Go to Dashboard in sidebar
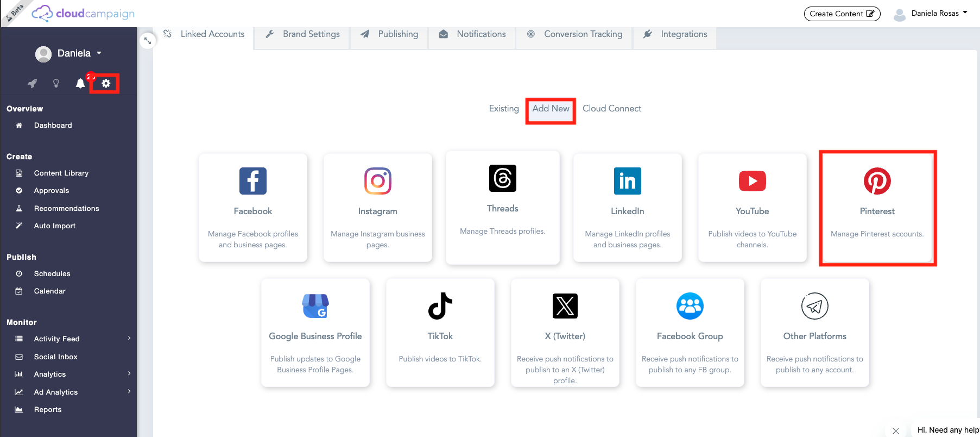980x437 pixels. pyautogui.click(x=53, y=125)
